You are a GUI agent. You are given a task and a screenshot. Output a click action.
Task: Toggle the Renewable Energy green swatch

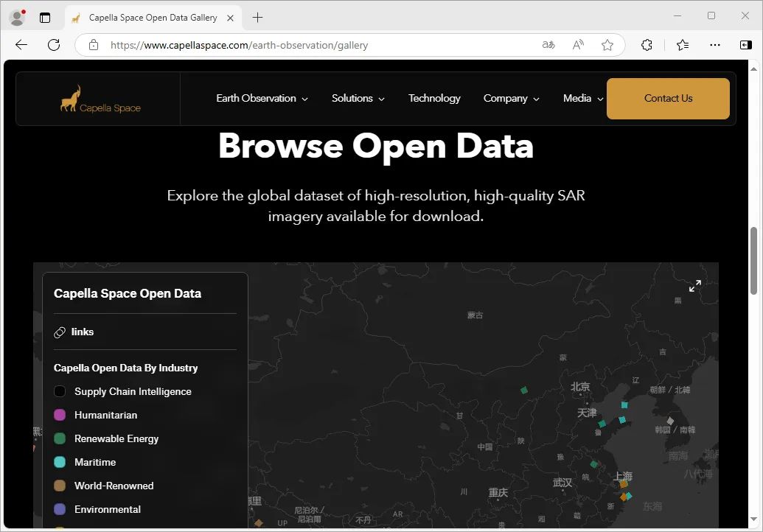pos(60,438)
